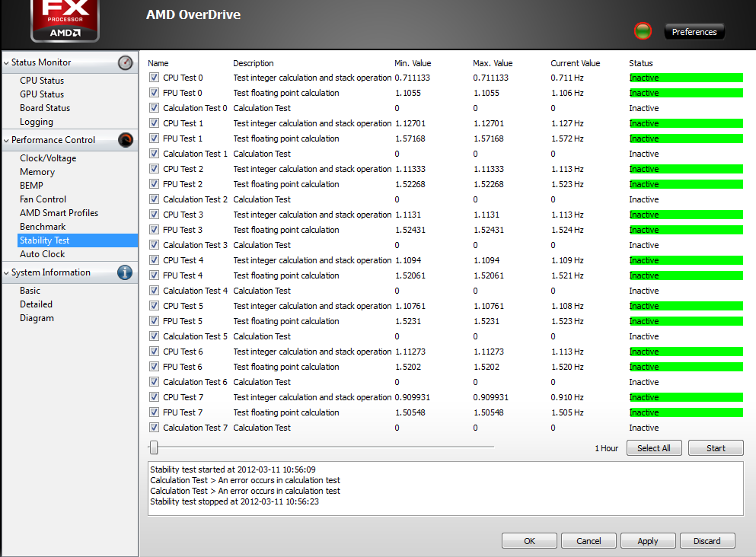Click the Inactive status of Calculation Test 2
Image resolution: width=756 pixels, height=557 pixels.
point(643,199)
